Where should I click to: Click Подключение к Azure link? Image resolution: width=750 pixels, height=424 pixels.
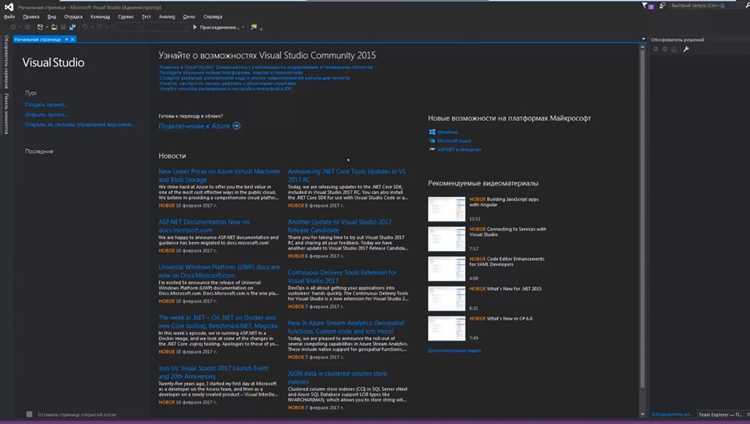click(195, 126)
